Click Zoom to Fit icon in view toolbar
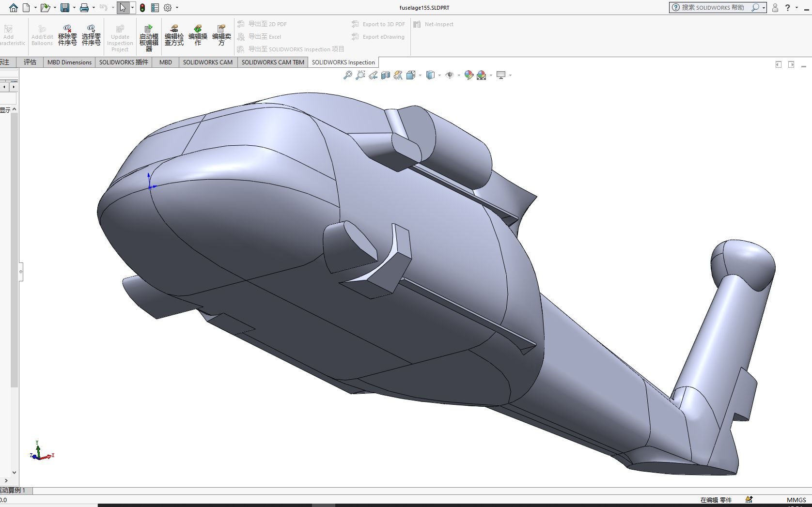The width and height of the screenshot is (812, 507). point(347,75)
